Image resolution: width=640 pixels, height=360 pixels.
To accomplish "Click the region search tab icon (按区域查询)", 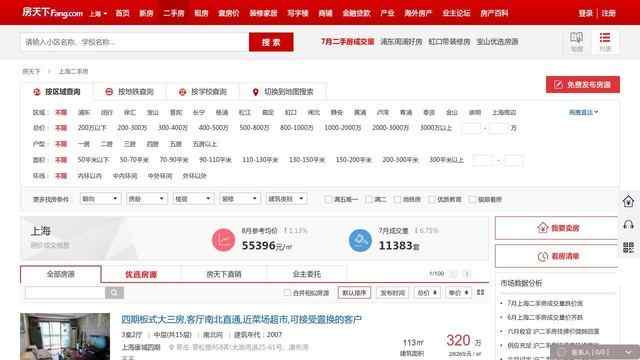I will click(37, 92).
